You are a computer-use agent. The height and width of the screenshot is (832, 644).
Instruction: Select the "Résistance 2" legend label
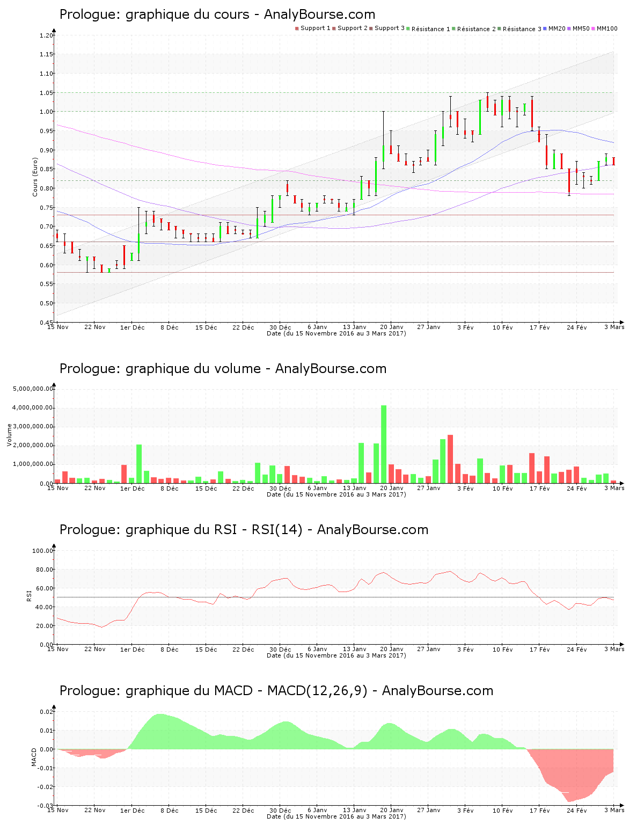tap(477, 29)
